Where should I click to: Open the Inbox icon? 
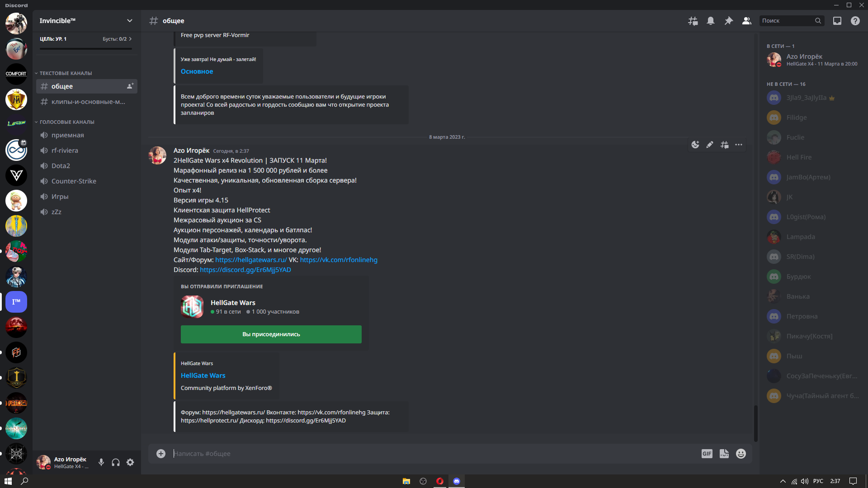837,21
